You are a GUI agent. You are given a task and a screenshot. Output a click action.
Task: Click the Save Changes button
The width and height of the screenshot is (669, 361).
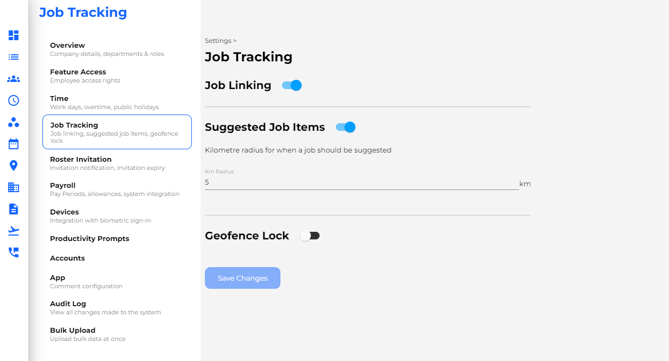pos(242,278)
